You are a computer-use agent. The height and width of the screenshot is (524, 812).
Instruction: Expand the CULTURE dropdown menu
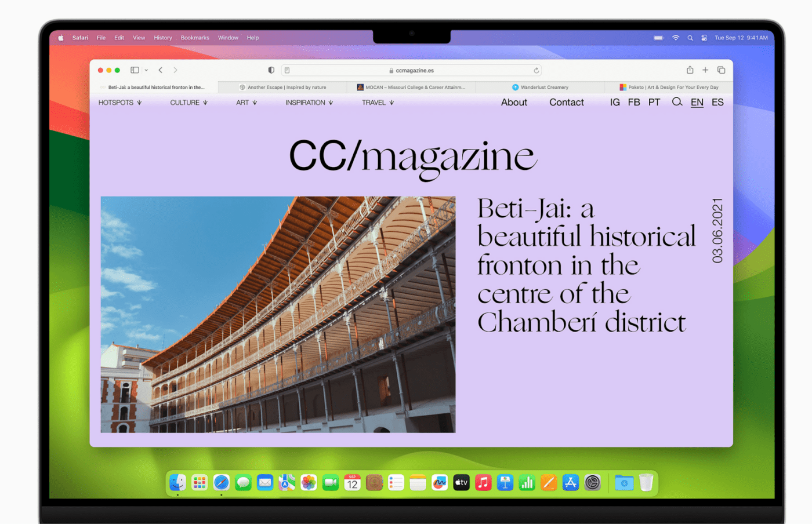click(x=189, y=103)
